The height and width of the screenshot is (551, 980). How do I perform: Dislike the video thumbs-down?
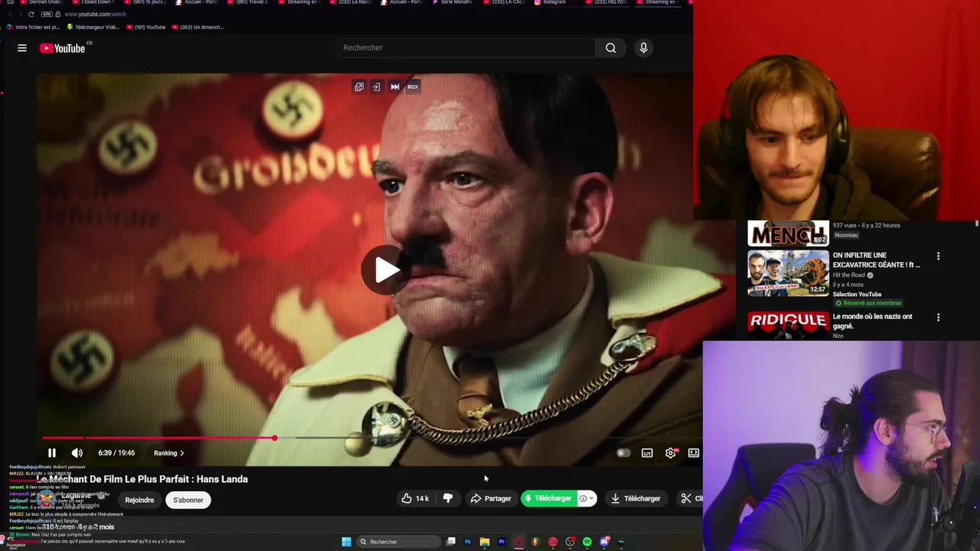click(448, 498)
